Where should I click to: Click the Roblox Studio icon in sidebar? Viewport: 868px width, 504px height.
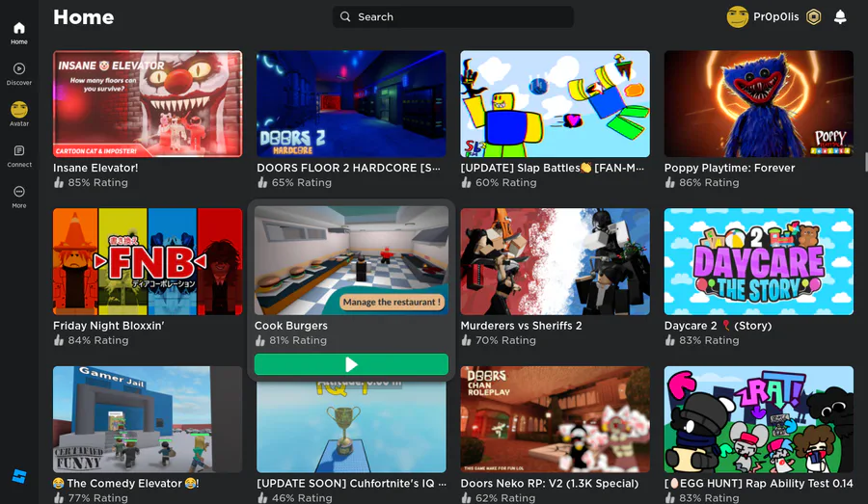coord(19,476)
